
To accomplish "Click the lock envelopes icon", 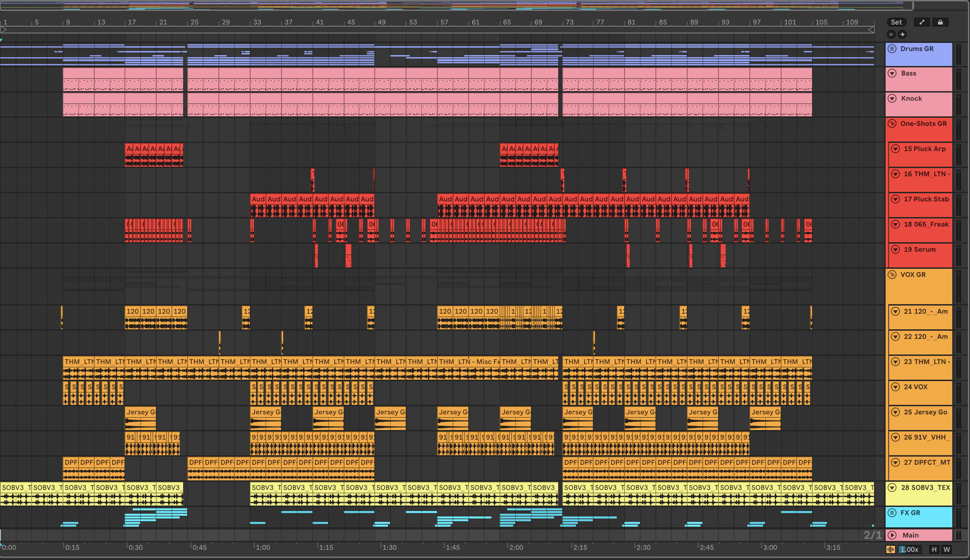I will click(x=940, y=22).
